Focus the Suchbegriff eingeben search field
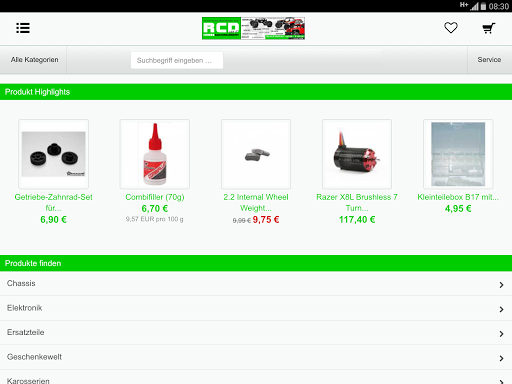The image size is (512, 384). tap(177, 60)
